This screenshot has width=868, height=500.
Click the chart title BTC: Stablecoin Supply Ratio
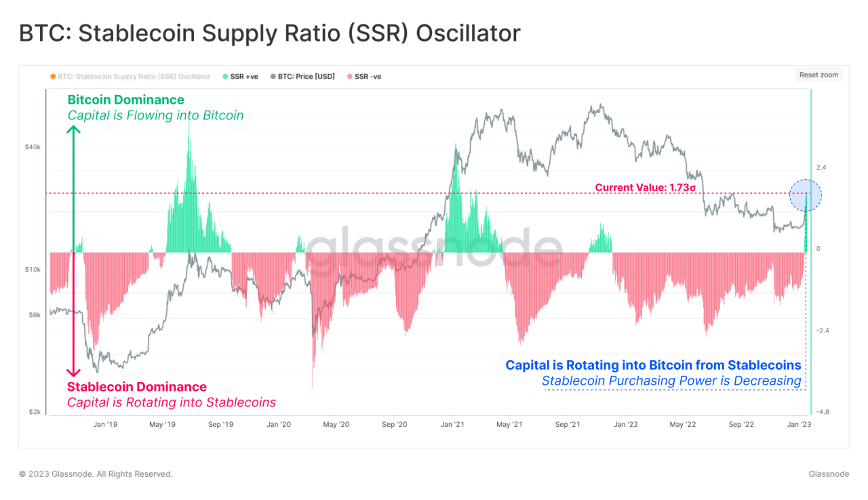[269, 33]
